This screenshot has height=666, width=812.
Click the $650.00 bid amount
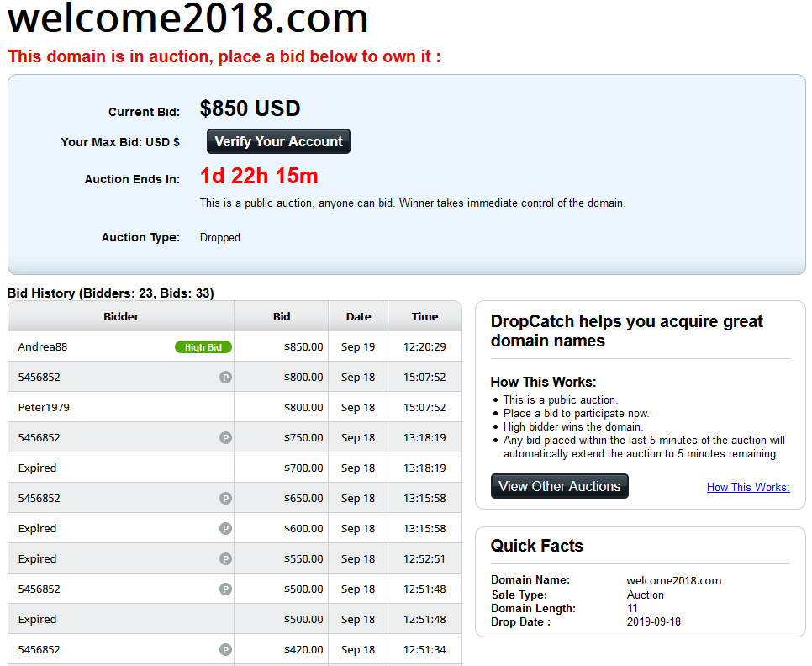coord(303,498)
